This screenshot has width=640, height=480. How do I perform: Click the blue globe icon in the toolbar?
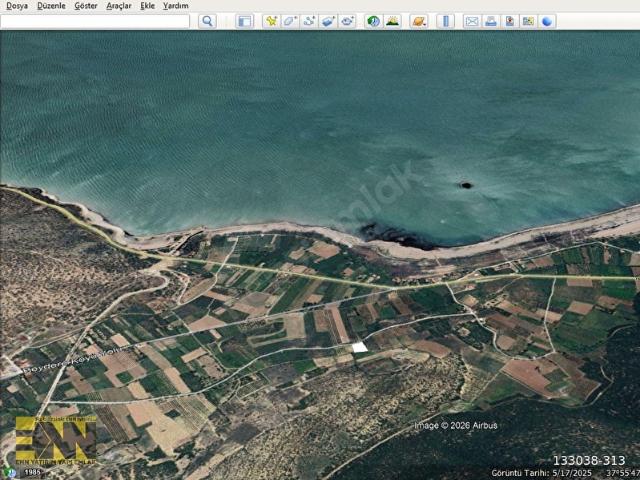tap(547, 21)
